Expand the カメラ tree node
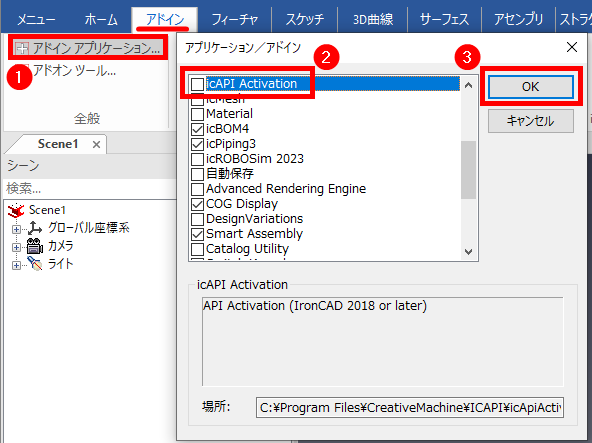The image size is (592, 443). point(16,247)
